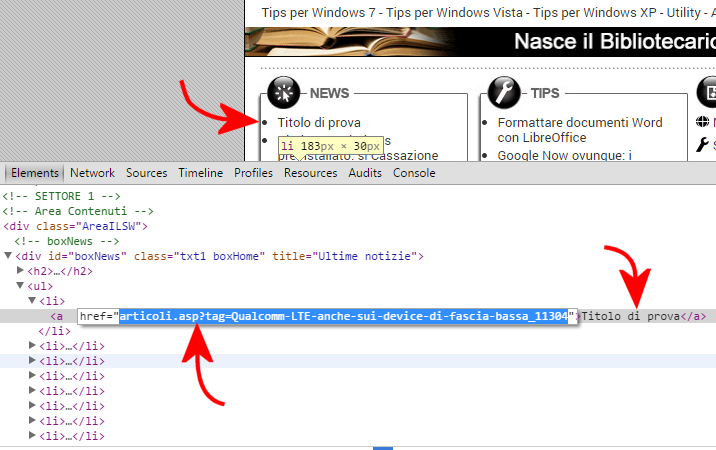Click the 'Nasce il Bibliotecario' banner
Viewport: 716px width, 450px height.
click(480, 42)
